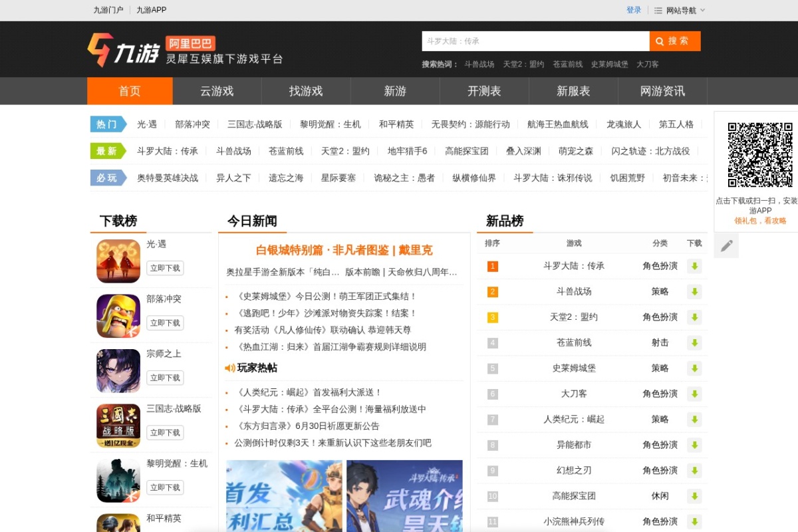Click the 登录 link
Image resolution: width=798 pixels, height=532 pixels.
(x=634, y=10)
